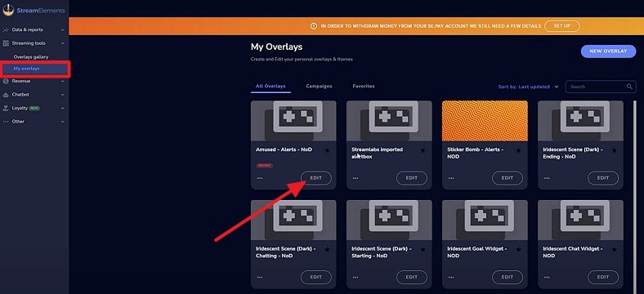Open more options for Amused - Alerts overlay
Image resolution: width=644 pixels, height=294 pixels.
tap(260, 178)
